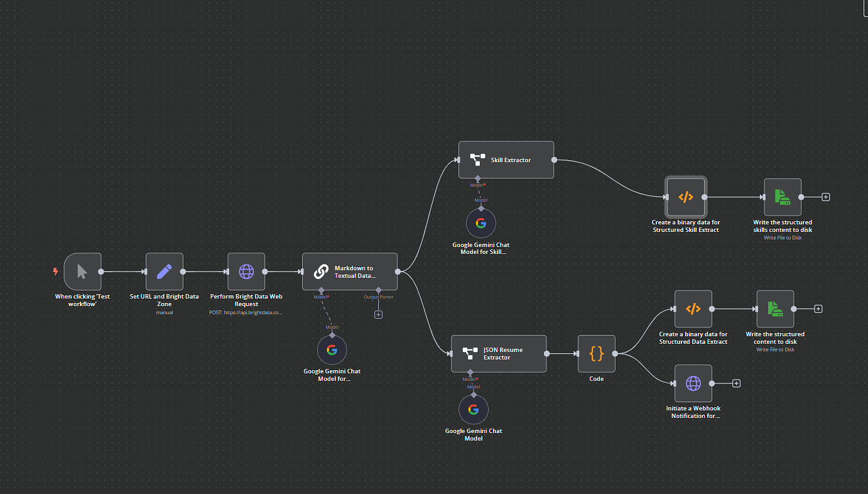Open the Initiate a Webhook Notification node

[x=693, y=383]
